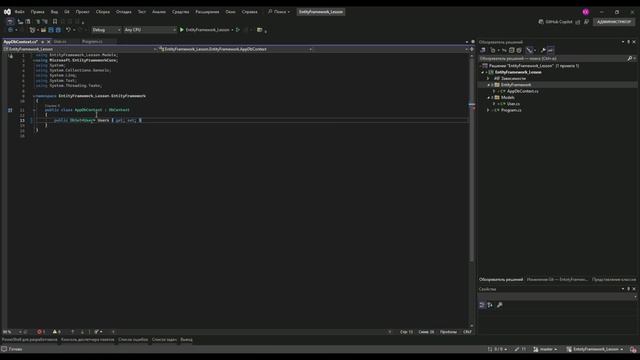Viewport: 640px width, 360px height.
Task: Open the Справка menu
Action: click(x=249, y=12)
